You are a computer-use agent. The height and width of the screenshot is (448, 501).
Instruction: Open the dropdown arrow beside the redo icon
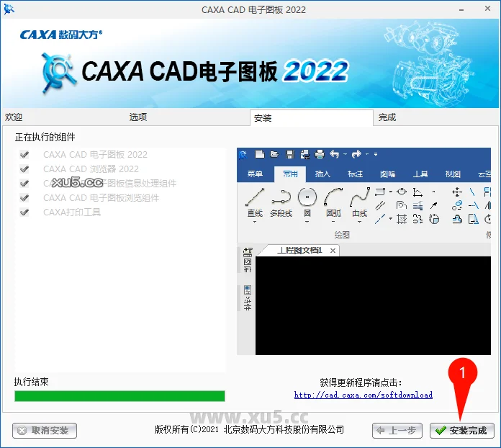pyautogui.click(x=367, y=154)
